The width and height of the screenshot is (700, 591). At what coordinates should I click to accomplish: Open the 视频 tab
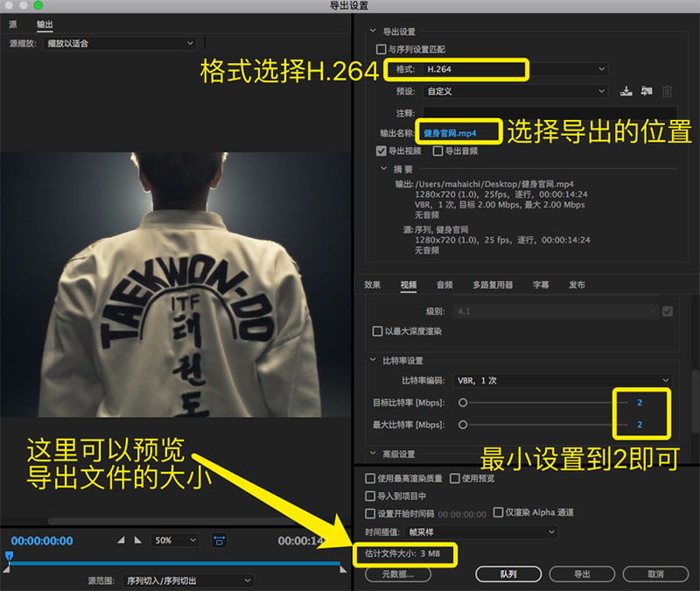(409, 285)
